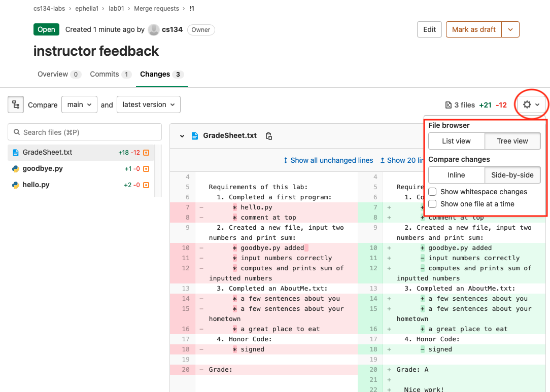This screenshot has height=392, width=550.
Task: Click the !1 breadcrumb item
Action: click(191, 9)
